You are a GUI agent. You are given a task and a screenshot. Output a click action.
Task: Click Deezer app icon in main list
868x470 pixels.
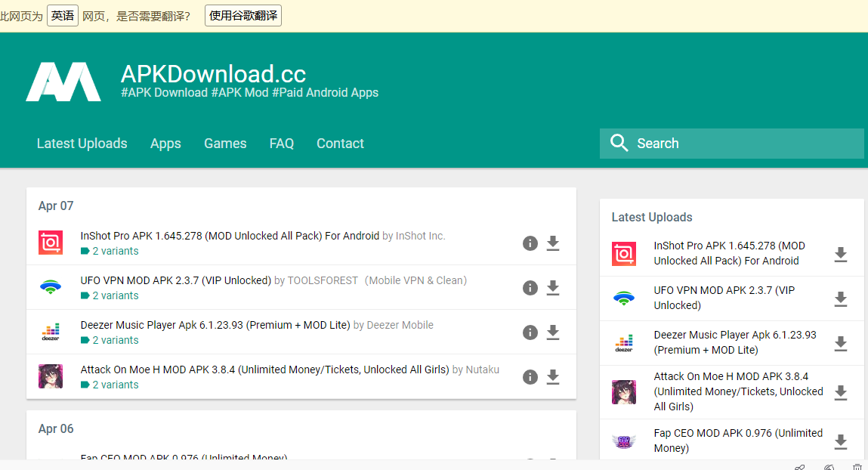tap(51, 332)
